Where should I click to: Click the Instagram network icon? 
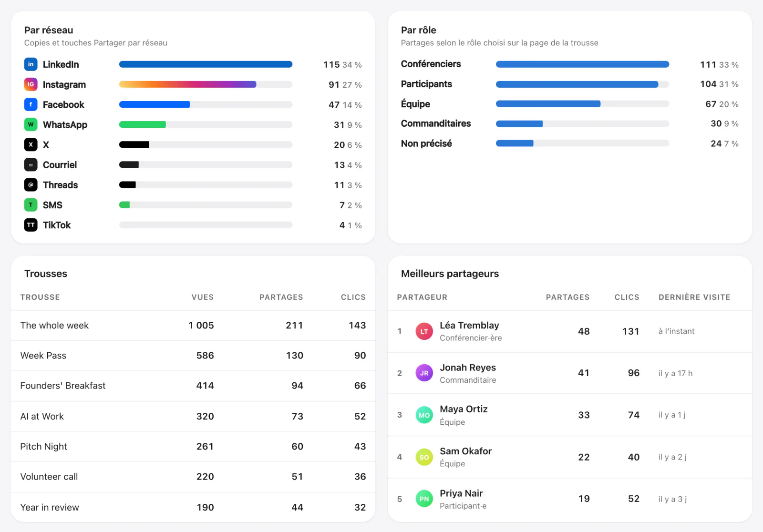coord(31,84)
